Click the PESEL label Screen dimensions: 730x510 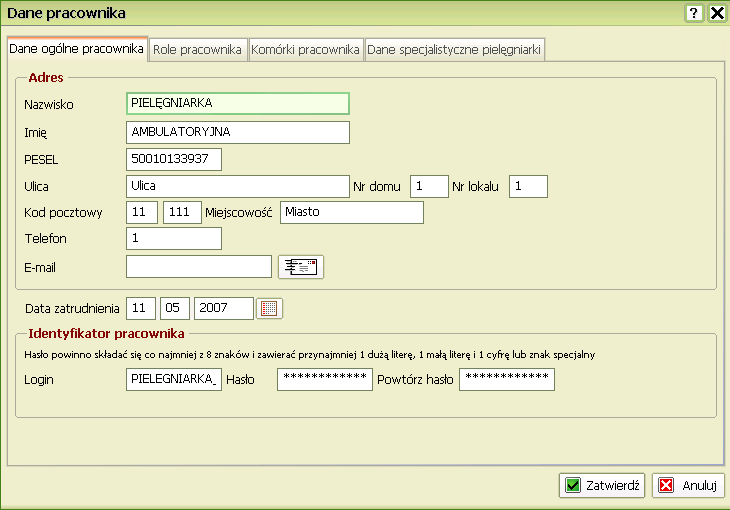pos(41,160)
